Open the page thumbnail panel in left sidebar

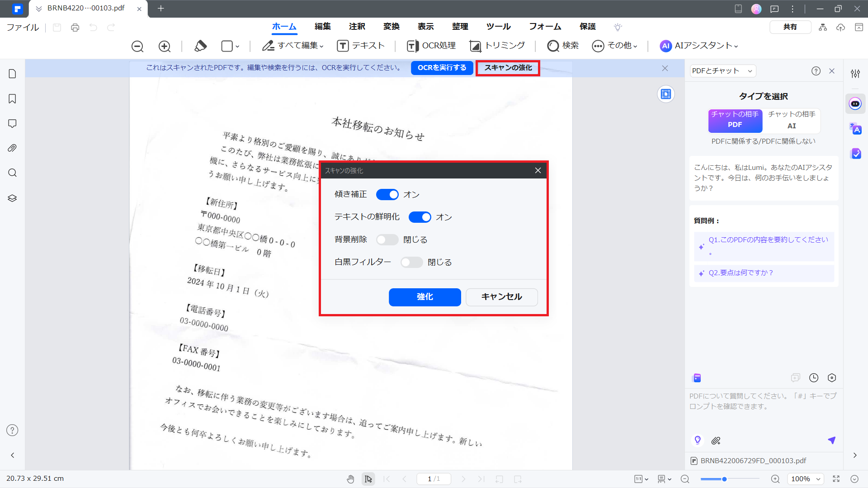coord(12,73)
